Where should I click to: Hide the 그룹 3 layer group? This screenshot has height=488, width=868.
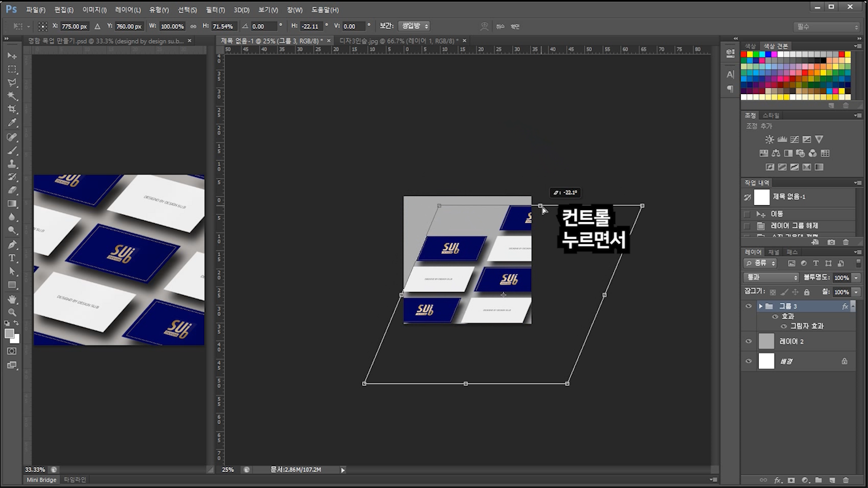click(x=748, y=306)
